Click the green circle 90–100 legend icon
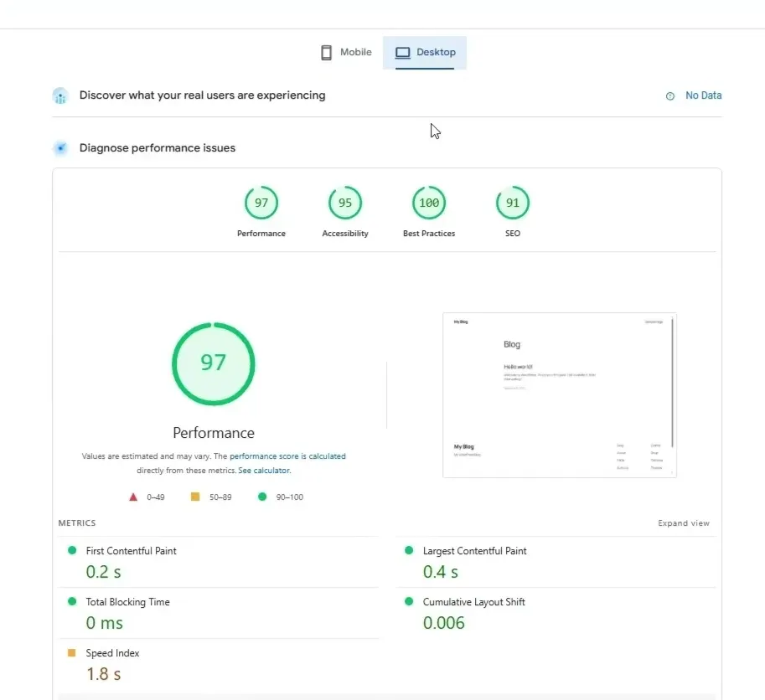This screenshot has height=700, width=765. 262,497
